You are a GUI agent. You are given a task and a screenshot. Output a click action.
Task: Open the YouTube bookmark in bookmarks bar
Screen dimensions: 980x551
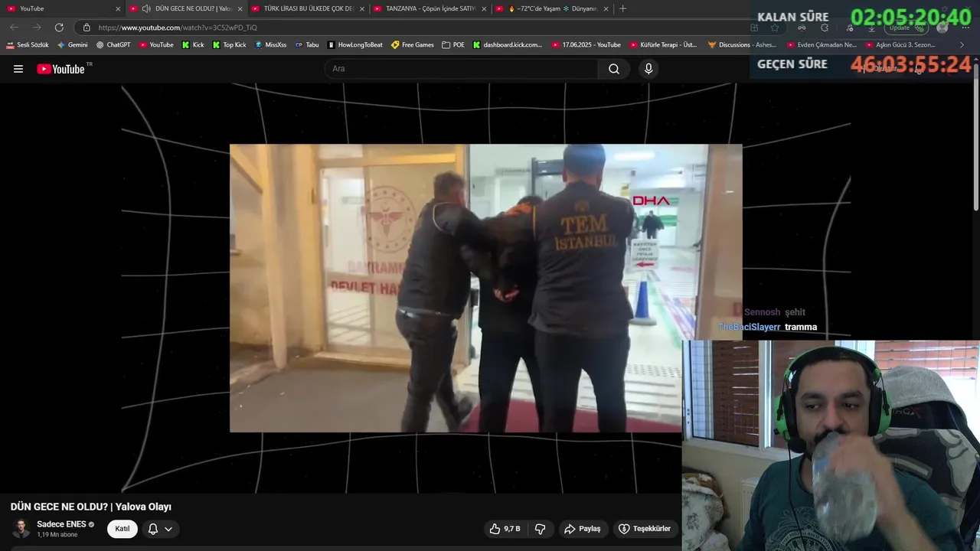(x=156, y=45)
